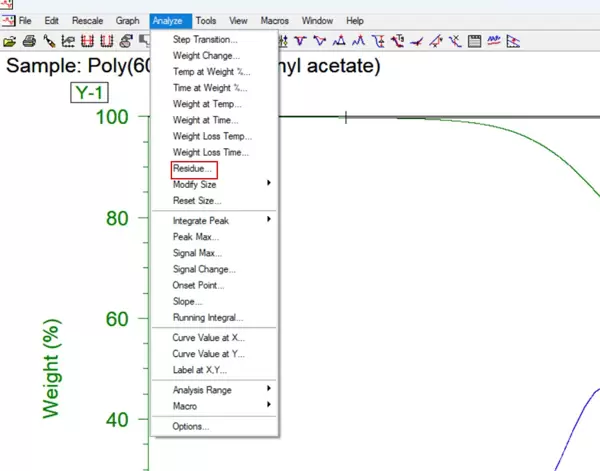Screen dimensions: 600x471
Task: Click the graph axes icon beside the paintbrush
Action: point(68,41)
